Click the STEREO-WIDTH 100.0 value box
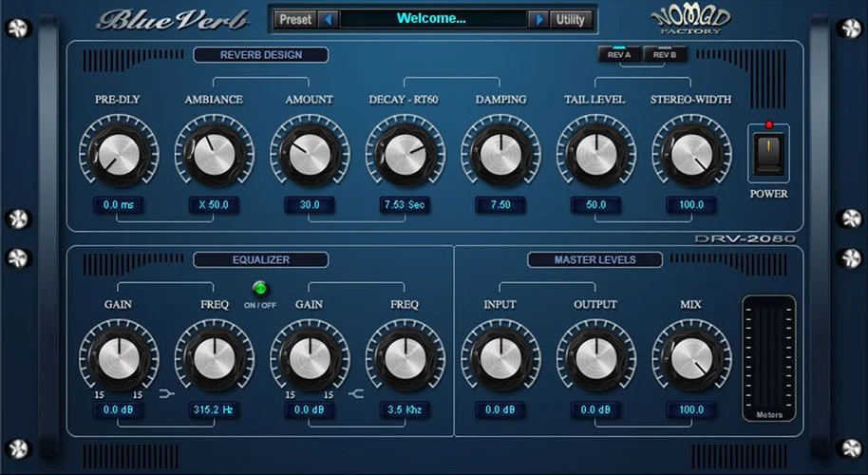868x475 pixels. (691, 205)
